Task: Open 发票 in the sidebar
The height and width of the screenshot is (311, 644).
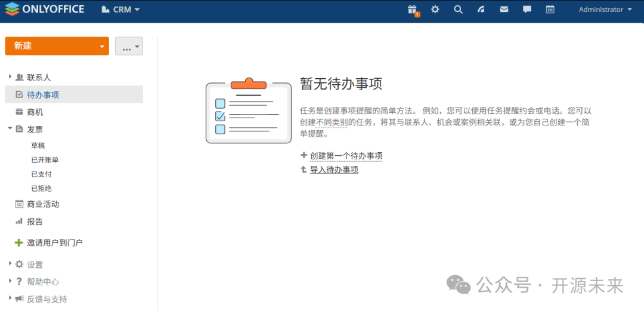Action: click(35, 130)
